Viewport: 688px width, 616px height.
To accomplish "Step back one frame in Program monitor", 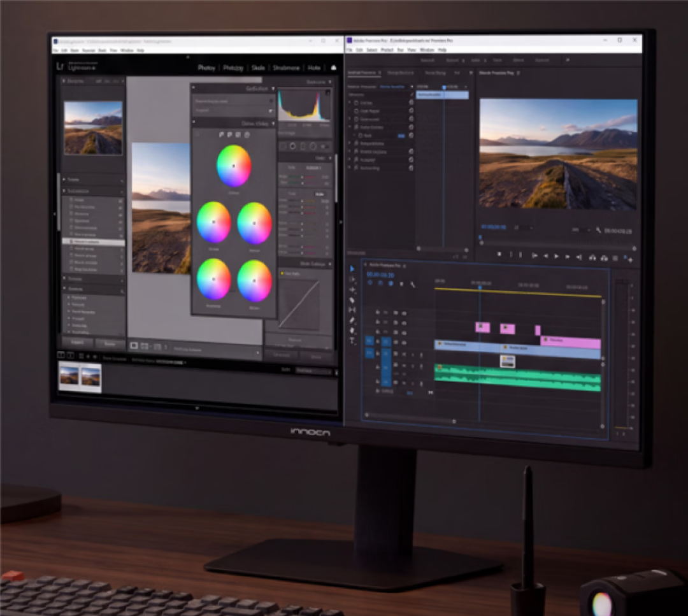I will coord(545,256).
